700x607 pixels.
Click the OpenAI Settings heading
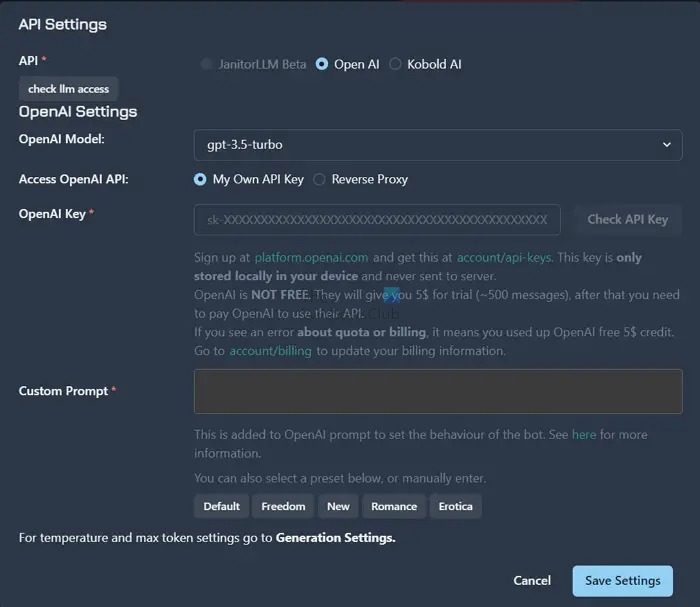(78, 112)
